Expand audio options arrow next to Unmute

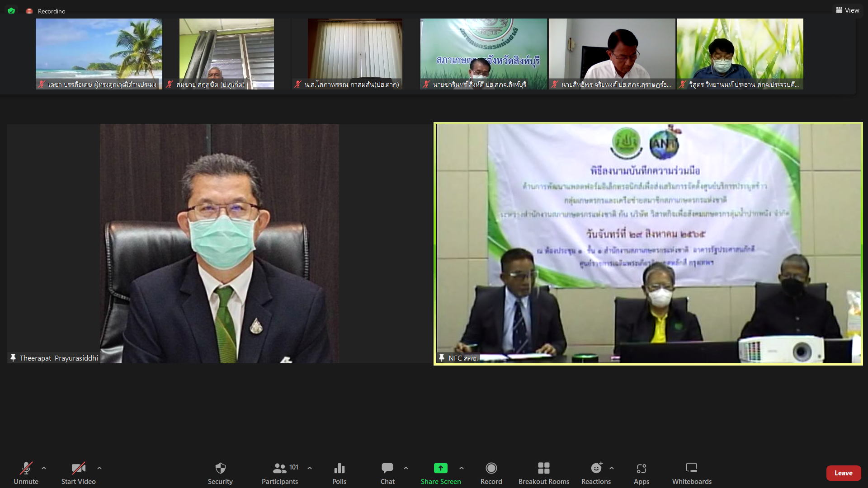[44, 468]
